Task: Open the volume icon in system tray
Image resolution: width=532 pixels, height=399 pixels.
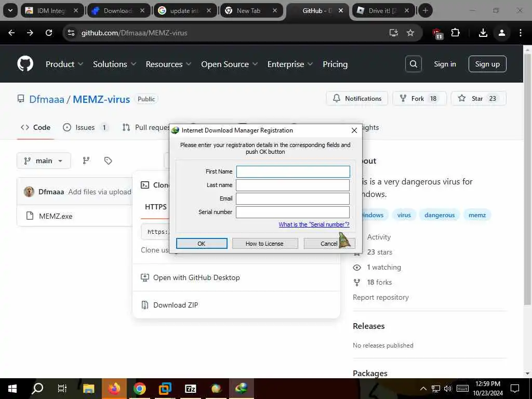Action: click(448, 389)
